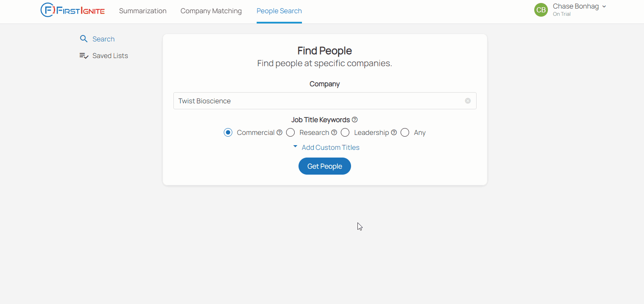Clear the Company field with the x icon
The image size is (644, 304).
pos(468,101)
